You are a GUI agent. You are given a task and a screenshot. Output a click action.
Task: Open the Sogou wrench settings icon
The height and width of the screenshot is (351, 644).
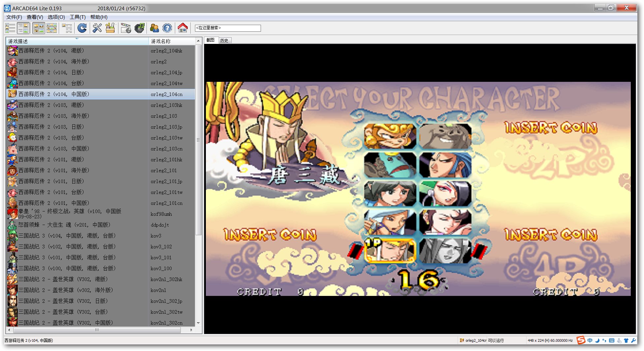click(x=633, y=340)
